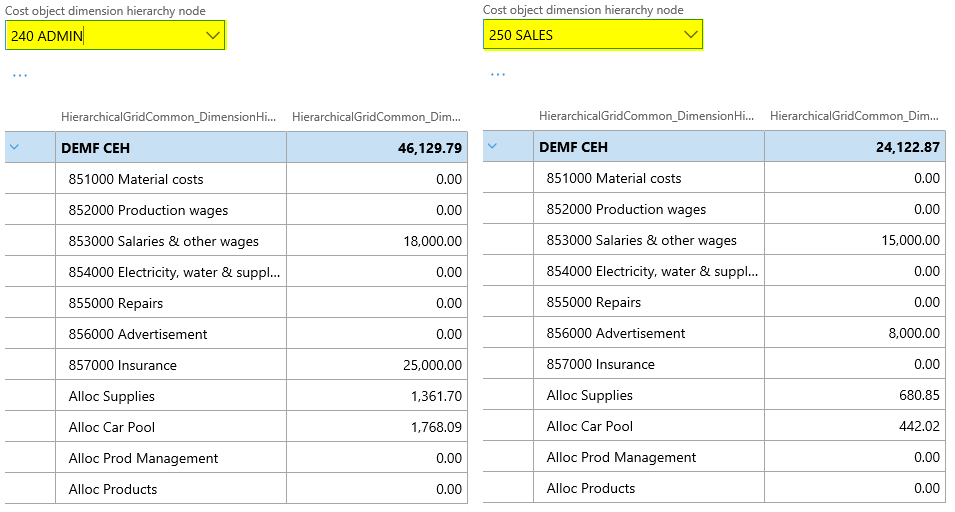Select 857000 Insurance row in left grid

point(123,365)
